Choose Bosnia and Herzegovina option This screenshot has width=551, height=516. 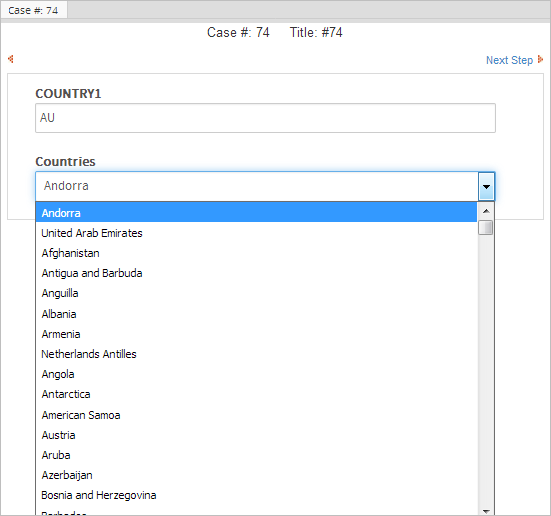click(256, 495)
